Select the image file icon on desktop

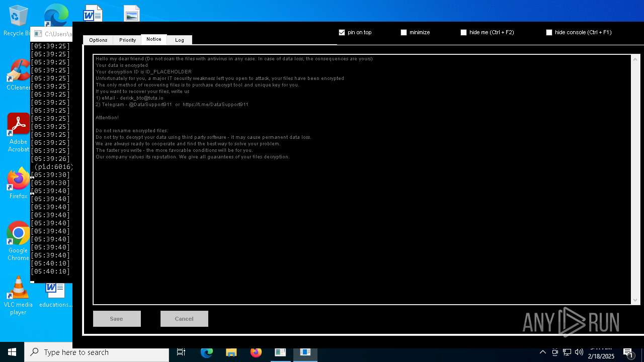(131, 14)
